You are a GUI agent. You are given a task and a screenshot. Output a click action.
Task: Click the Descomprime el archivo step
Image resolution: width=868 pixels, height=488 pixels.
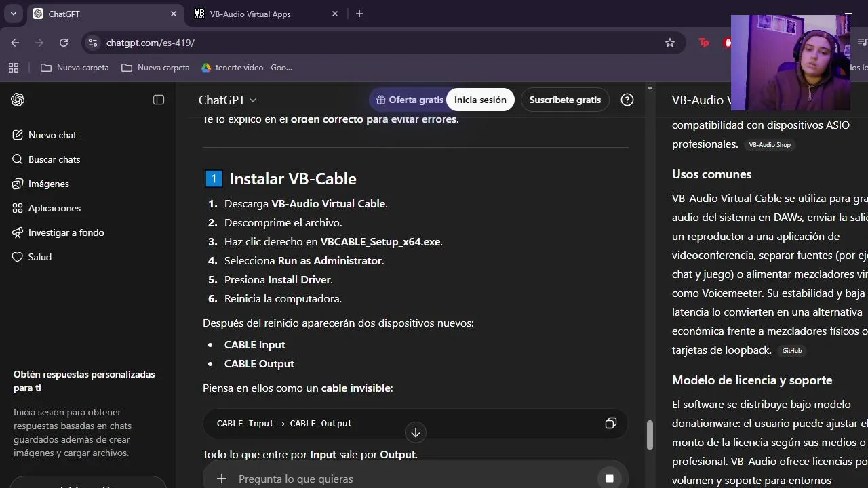[x=283, y=222]
